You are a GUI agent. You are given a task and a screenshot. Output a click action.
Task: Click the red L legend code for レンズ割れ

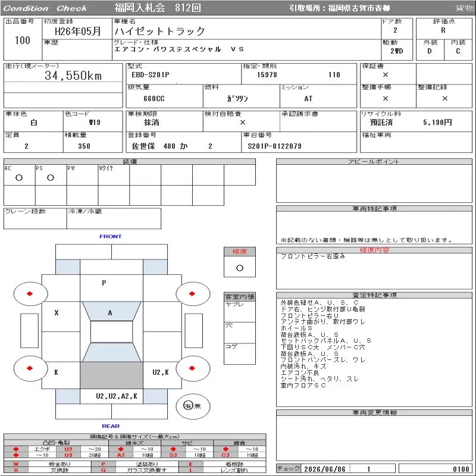pos(190,470)
